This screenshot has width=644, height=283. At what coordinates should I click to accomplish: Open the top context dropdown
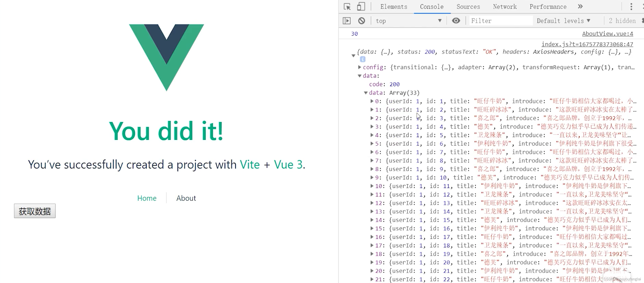[x=409, y=21]
